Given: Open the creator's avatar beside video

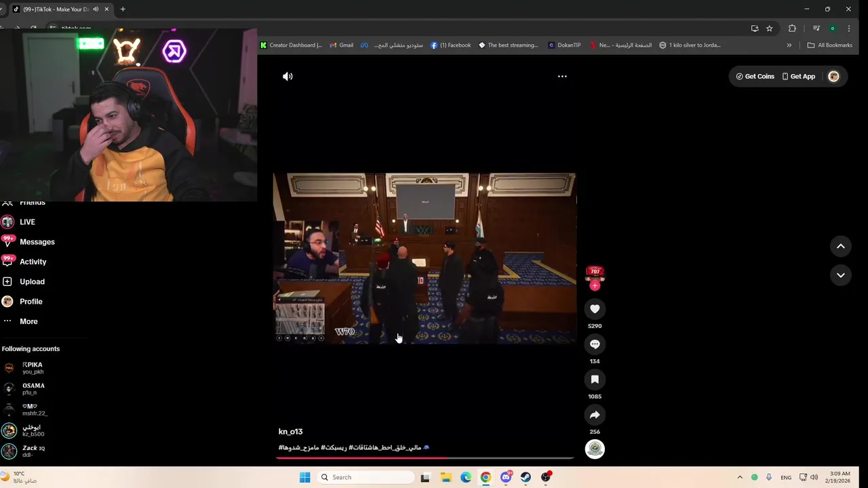Looking at the screenshot, I should [595, 272].
